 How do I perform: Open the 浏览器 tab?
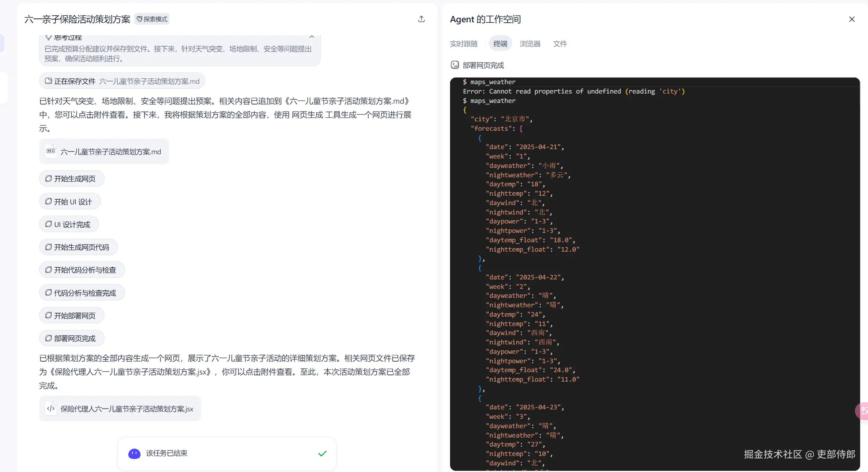[530, 44]
